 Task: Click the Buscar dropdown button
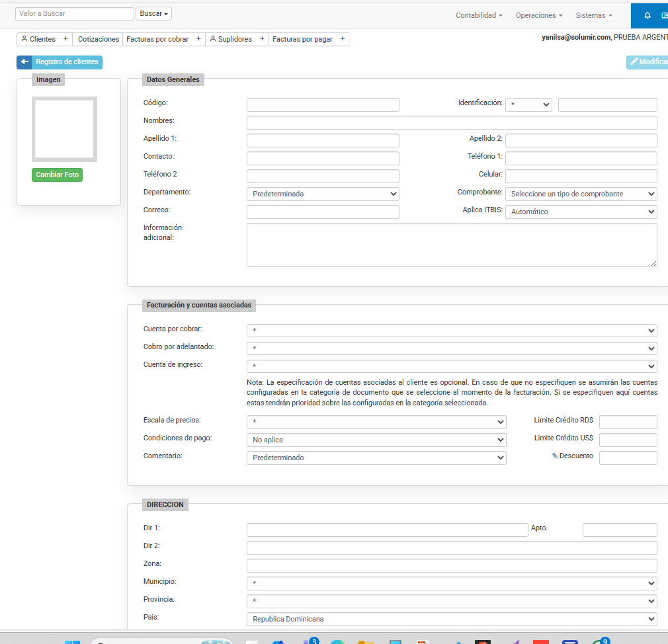click(x=153, y=13)
